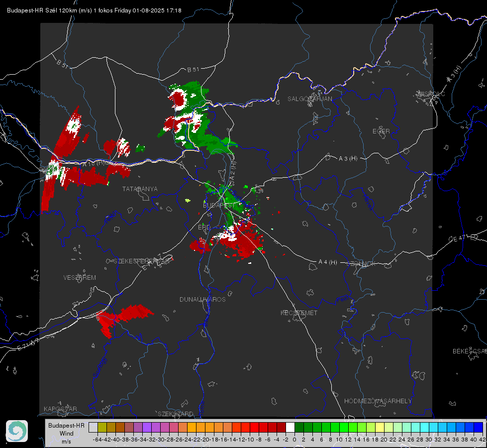Select the TATABÁNYA label on map

point(140,189)
